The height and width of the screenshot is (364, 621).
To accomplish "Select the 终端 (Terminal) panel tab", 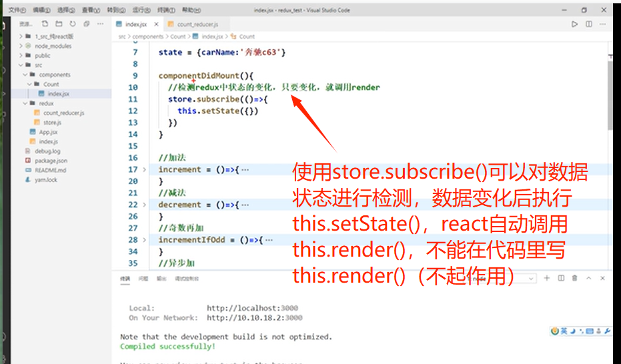I will point(125,279).
